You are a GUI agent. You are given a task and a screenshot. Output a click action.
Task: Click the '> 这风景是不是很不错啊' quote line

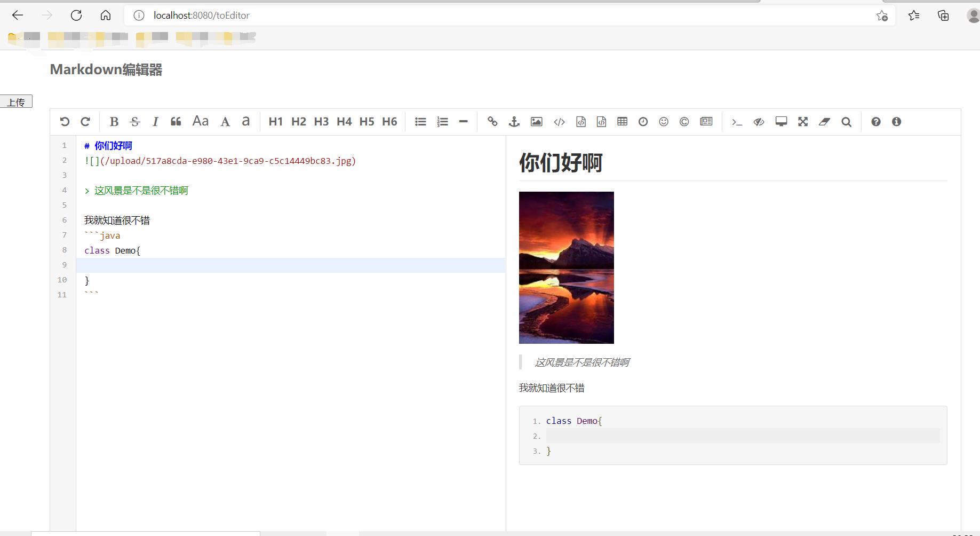click(x=137, y=191)
